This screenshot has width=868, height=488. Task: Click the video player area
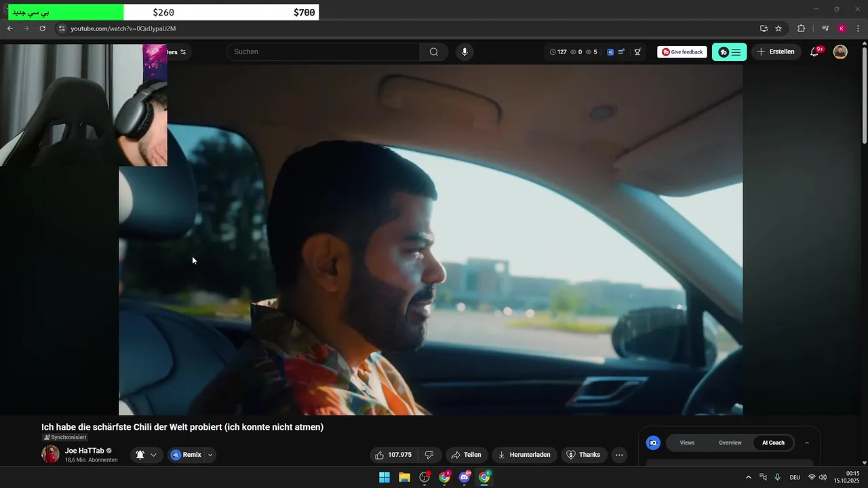(431, 240)
